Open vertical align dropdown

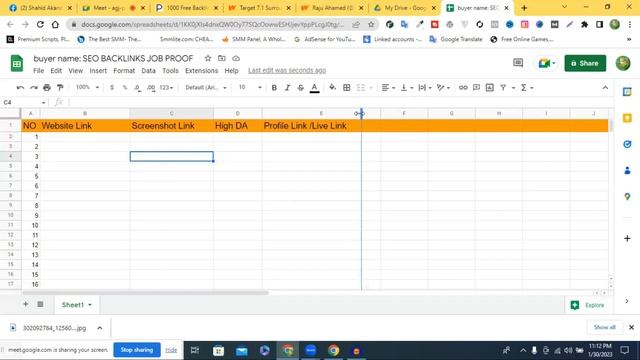coord(407,87)
